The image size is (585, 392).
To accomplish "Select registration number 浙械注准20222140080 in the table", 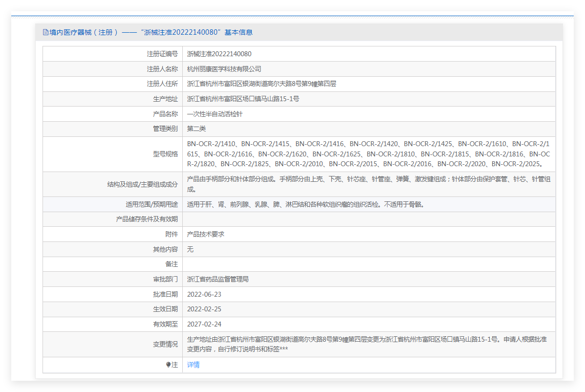I will 219,54.
